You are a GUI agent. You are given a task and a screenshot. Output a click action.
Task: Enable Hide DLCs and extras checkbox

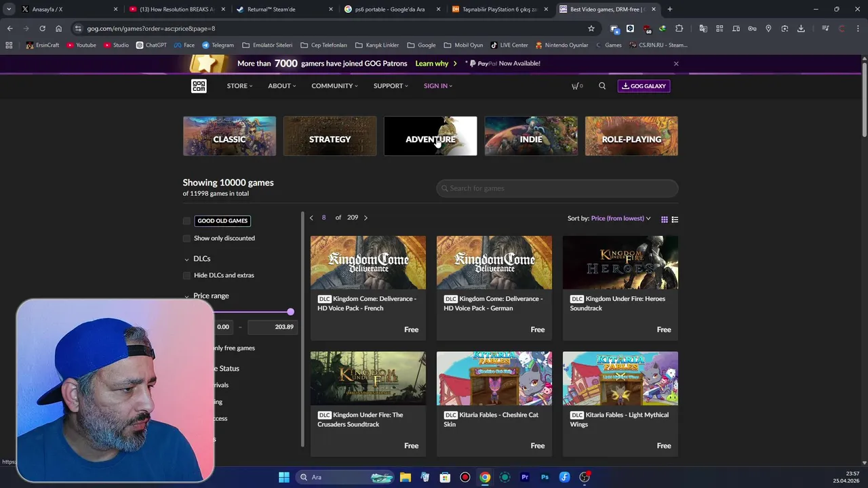186,275
